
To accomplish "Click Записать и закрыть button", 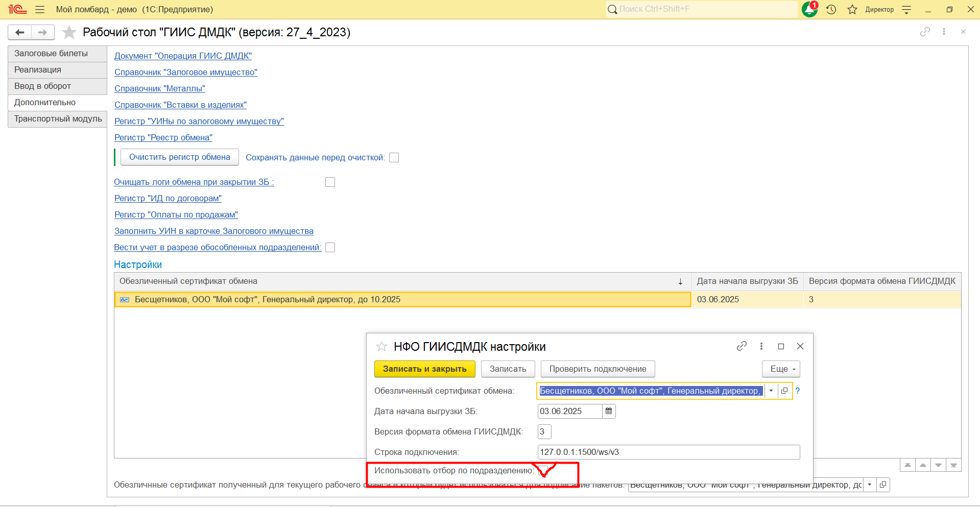I will [x=425, y=369].
